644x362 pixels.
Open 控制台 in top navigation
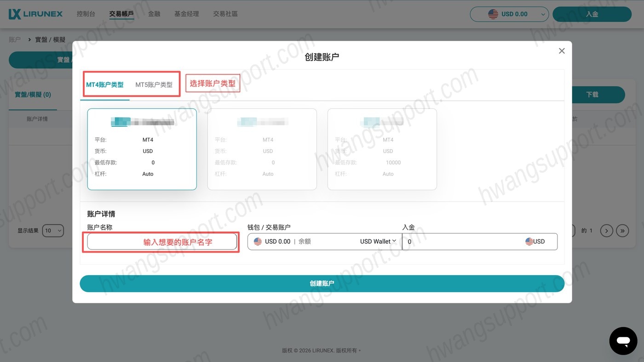86,14
